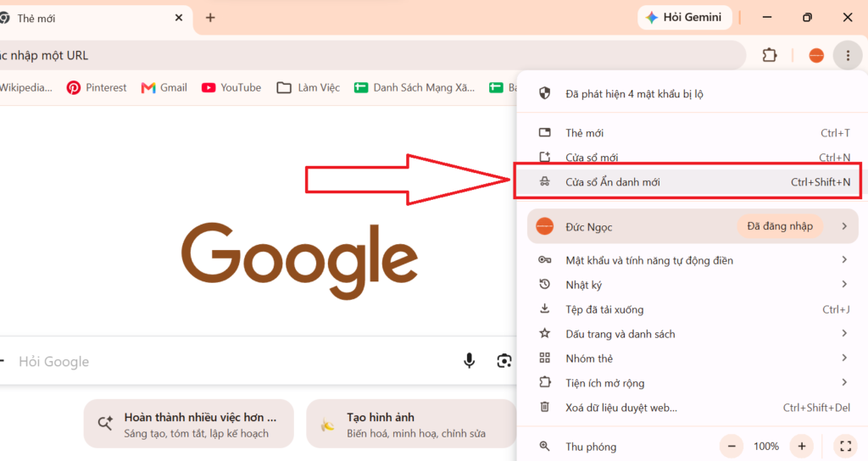The height and width of the screenshot is (461, 868).
Task: Expand the Dấu trang và danh sách arrow
Action: click(844, 333)
